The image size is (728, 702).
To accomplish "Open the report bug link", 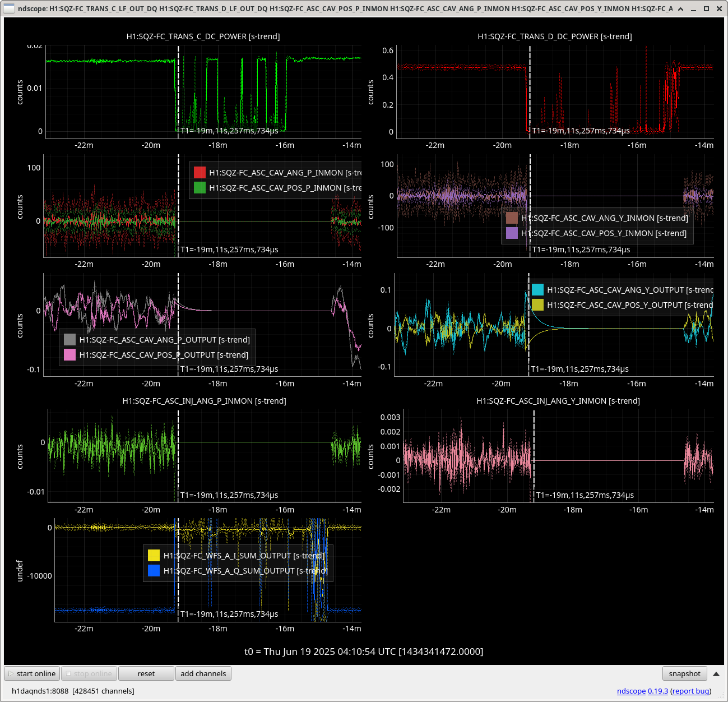I will tap(690, 691).
